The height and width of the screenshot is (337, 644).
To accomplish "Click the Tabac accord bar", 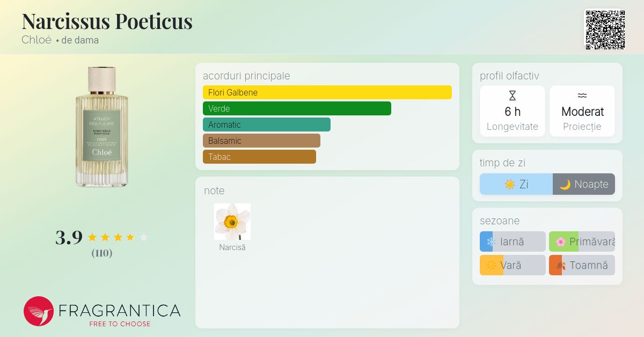I will (259, 157).
